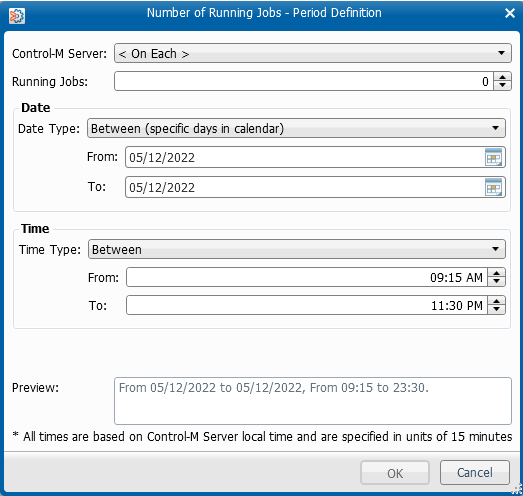Increment the From time spinner up
The width and height of the screenshot is (523, 496).
[496, 273]
